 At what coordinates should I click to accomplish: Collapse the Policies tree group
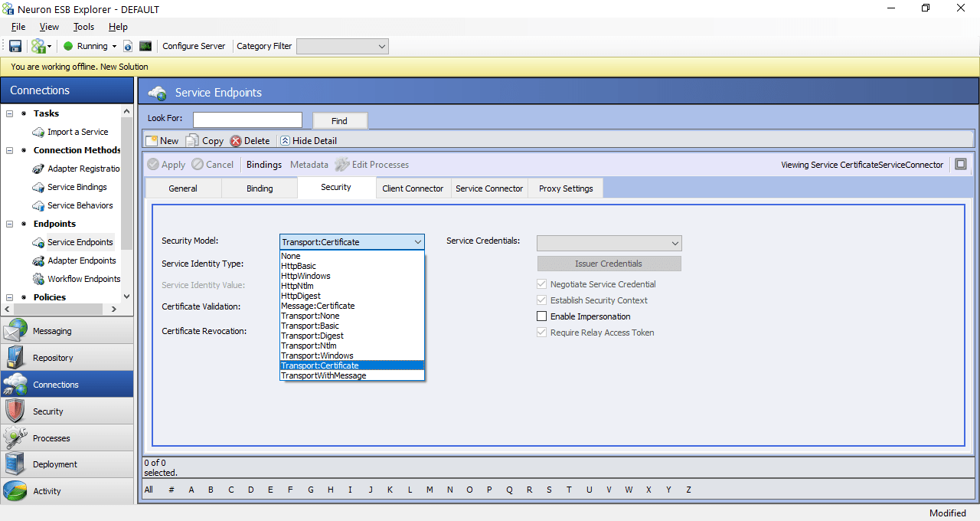point(10,297)
